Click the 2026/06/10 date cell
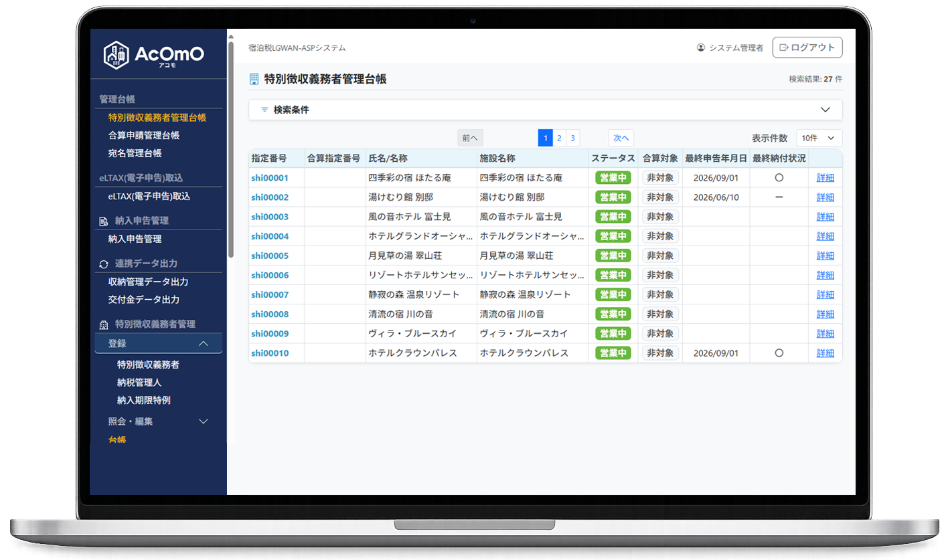This screenshot has width=948, height=560. [x=716, y=197]
